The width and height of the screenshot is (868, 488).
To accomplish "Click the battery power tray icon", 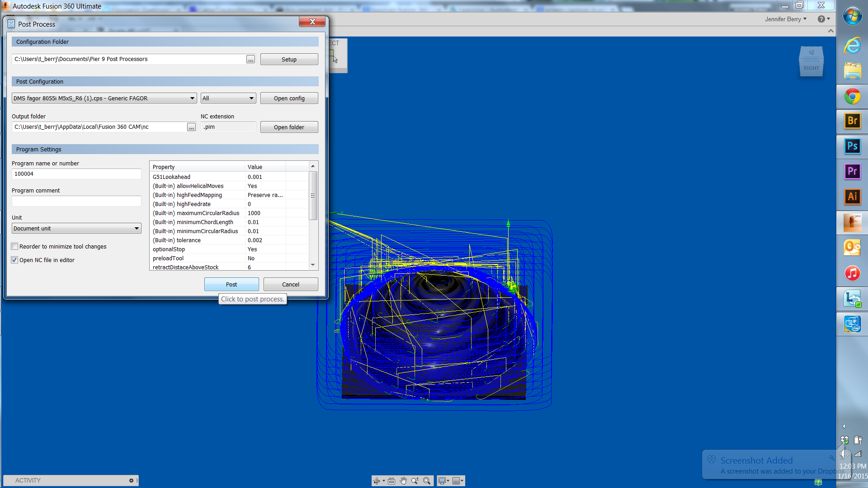I will pyautogui.click(x=858, y=440).
